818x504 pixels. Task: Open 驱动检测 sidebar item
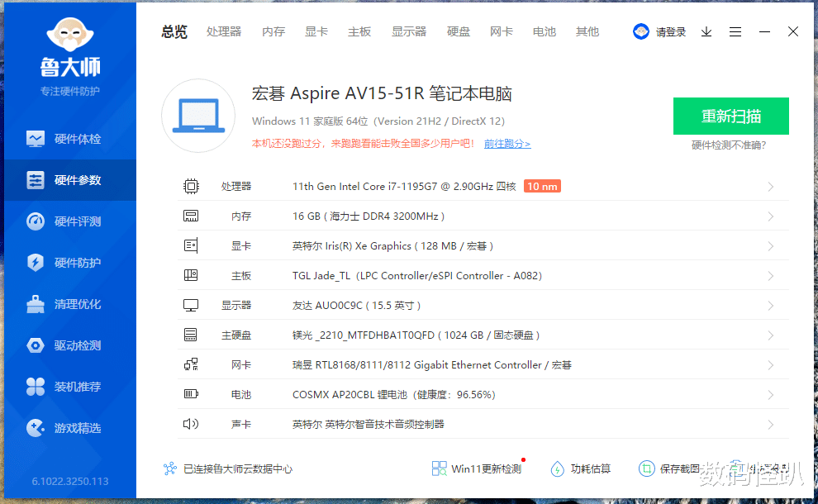pos(70,345)
